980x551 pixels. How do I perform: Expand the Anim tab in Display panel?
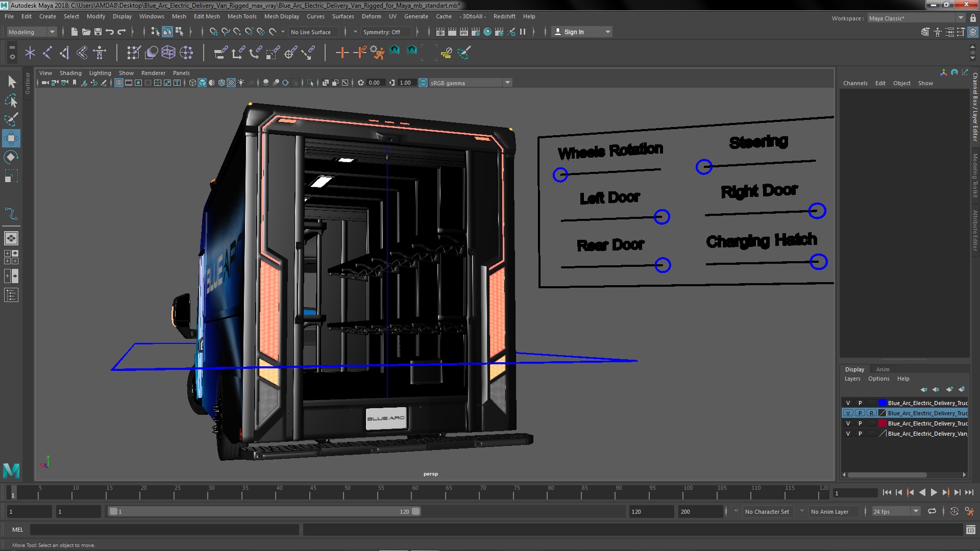(883, 369)
